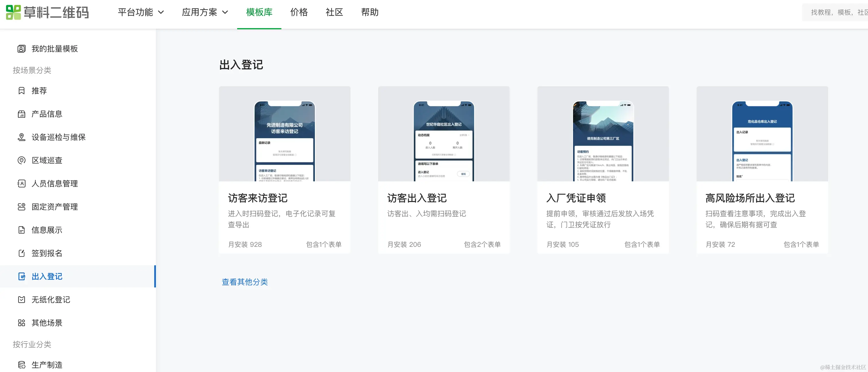Open the 访客来访登记 template title

point(257,198)
